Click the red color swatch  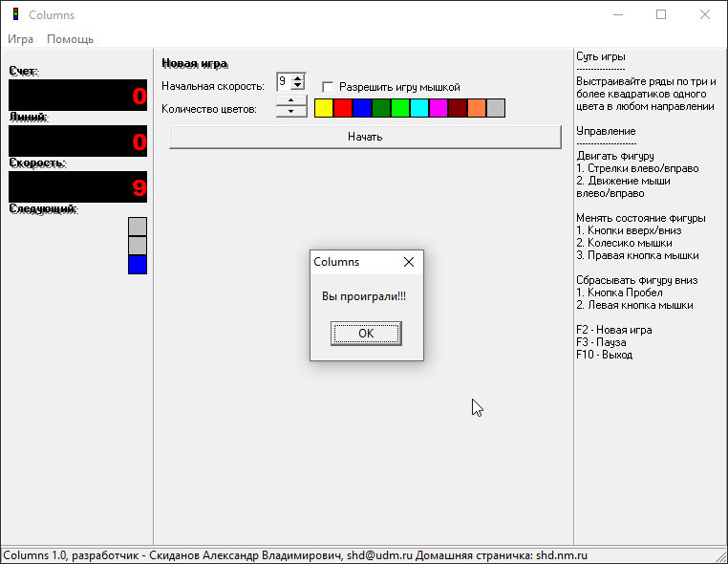(x=343, y=108)
